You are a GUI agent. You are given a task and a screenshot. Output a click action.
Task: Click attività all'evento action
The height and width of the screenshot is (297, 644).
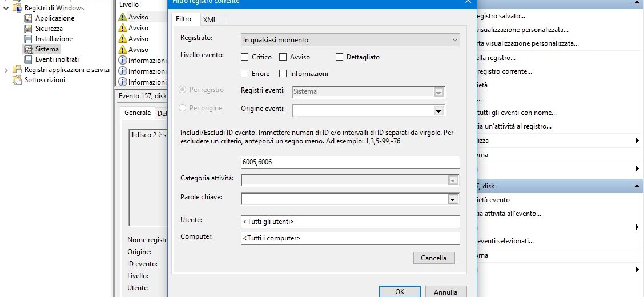coord(509,214)
